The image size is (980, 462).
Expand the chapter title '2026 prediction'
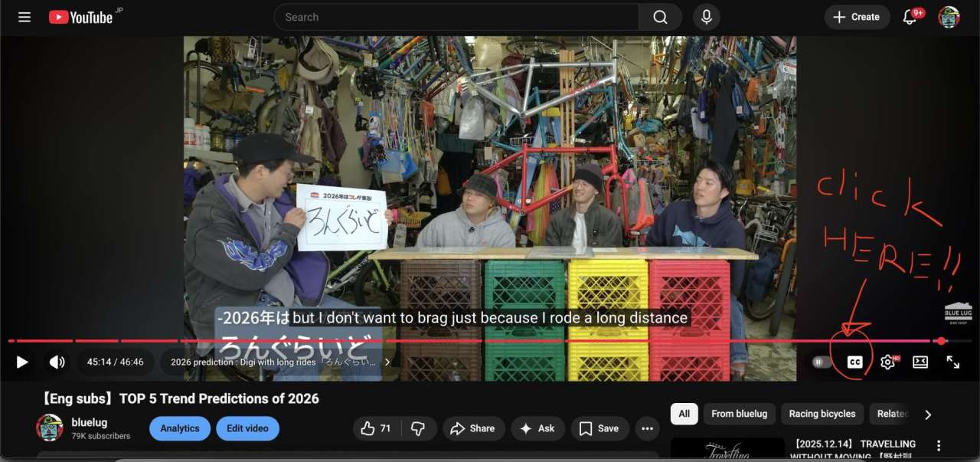pos(279,362)
